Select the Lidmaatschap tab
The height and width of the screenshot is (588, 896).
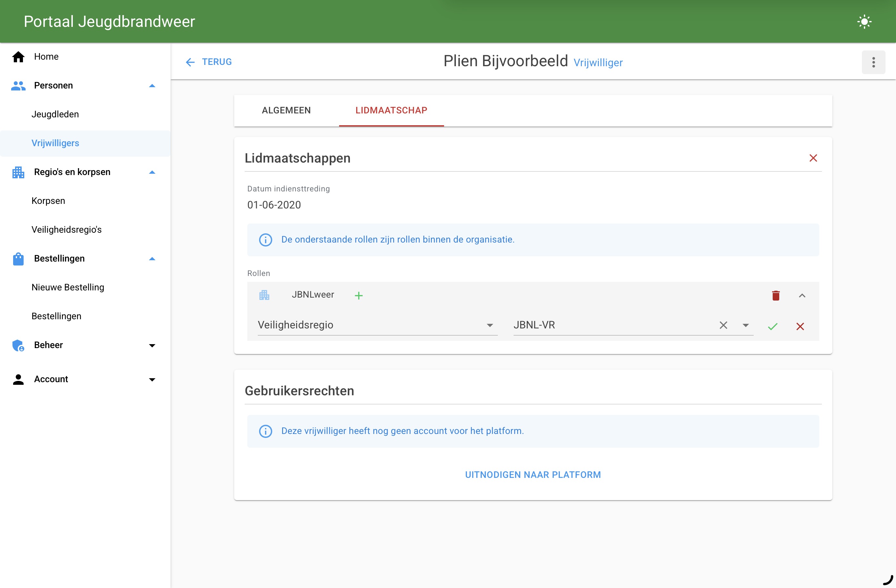tap(391, 110)
